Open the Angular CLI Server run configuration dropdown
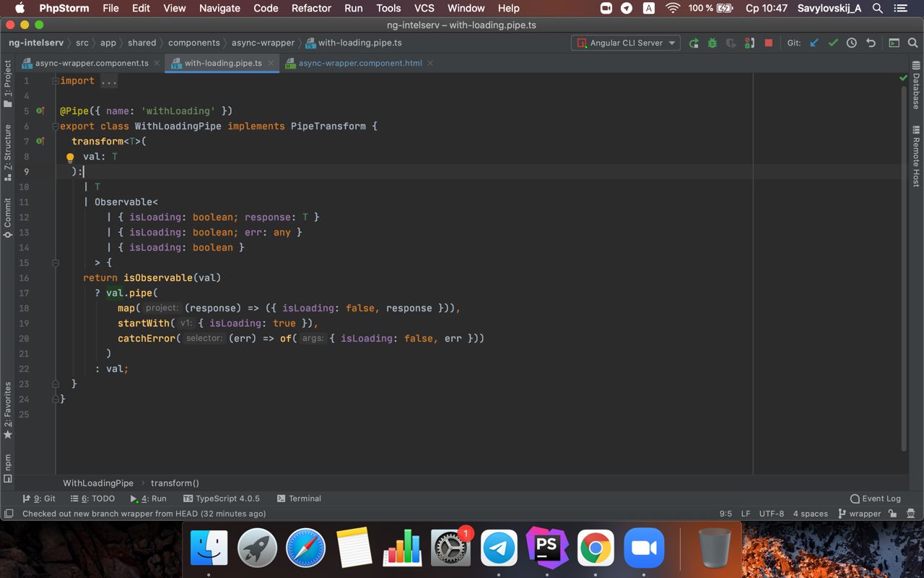 click(625, 43)
